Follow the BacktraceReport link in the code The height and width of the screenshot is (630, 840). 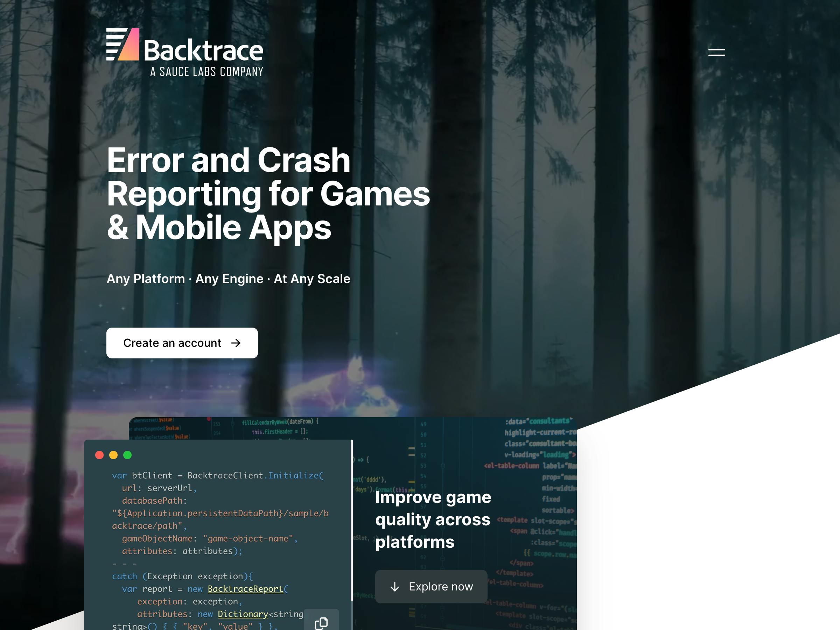(x=245, y=589)
